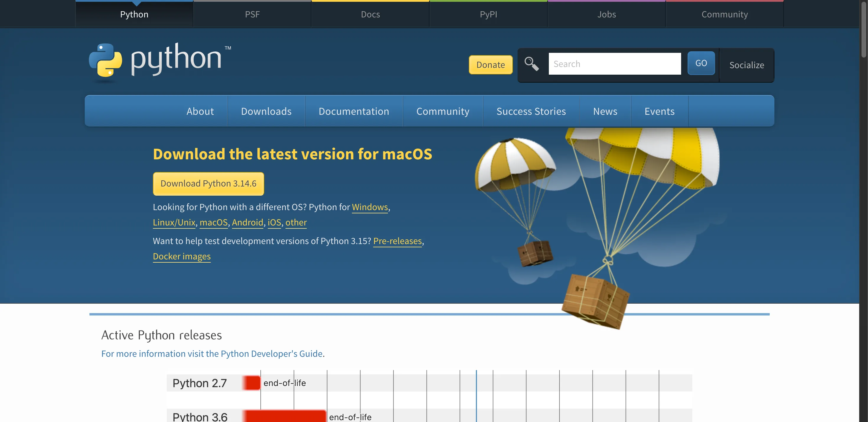868x422 pixels.
Task: Open the Events navigation menu
Action: coord(660,111)
